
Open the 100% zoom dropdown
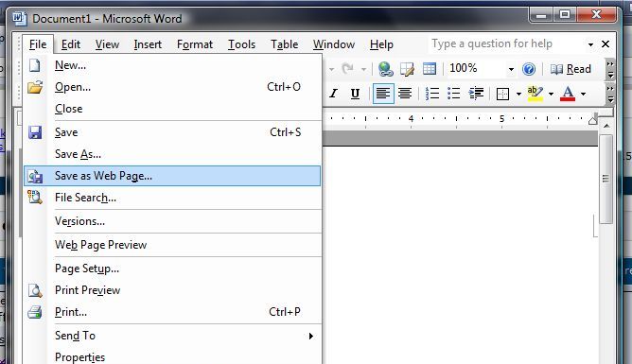[511, 69]
